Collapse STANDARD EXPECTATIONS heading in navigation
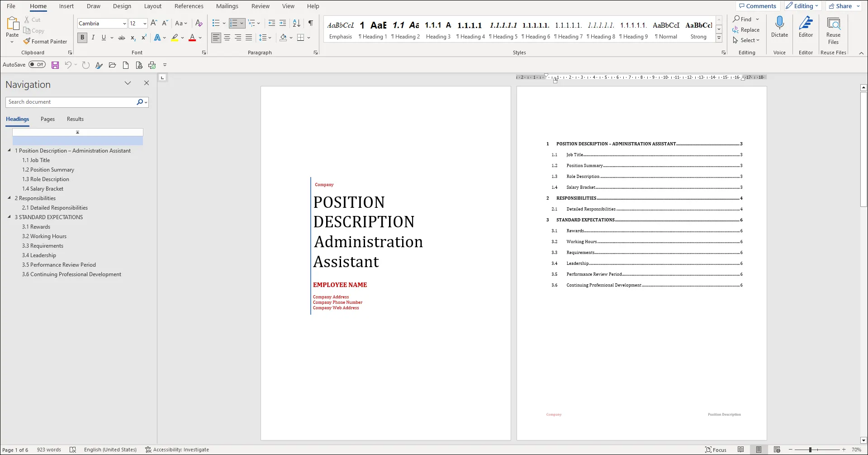Image resolution: width=868 pixels, height=455 pixels. [x=9, y=217]
